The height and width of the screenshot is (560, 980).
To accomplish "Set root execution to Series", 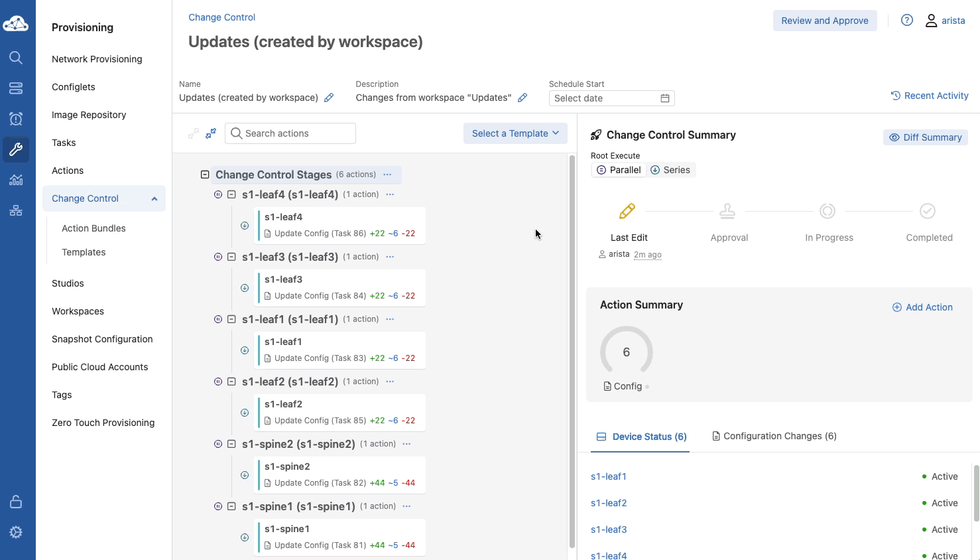I will coord(670,170).
